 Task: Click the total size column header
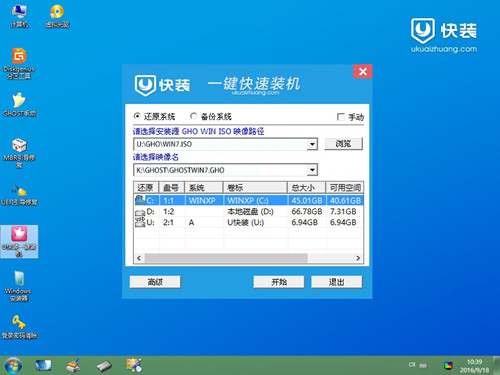click(x=306, y=188)
